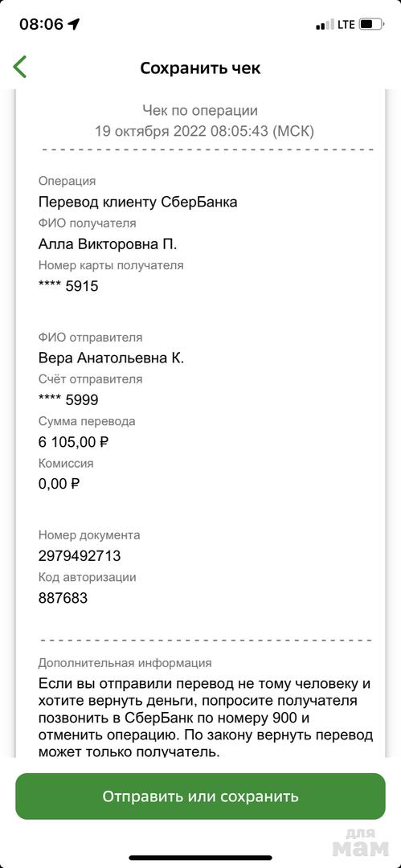This screenshot has width=401, height=868.
Task: Tap the home indicator bar
Action: (x=201, y=858)
